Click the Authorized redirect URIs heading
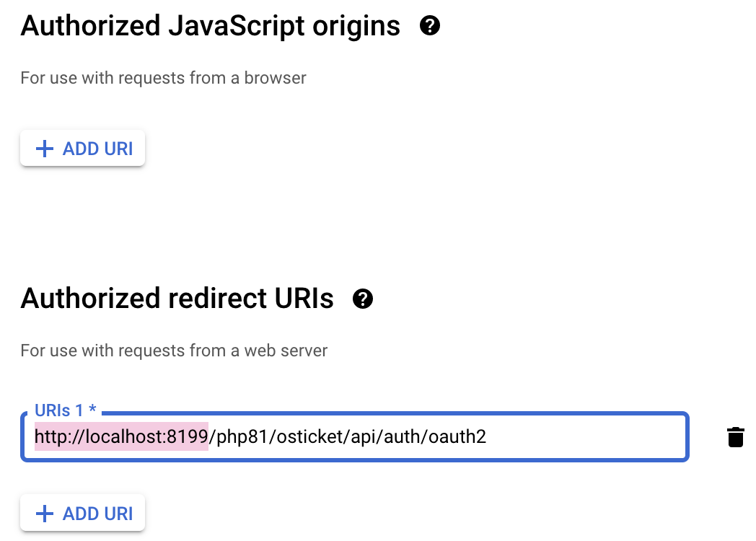Screen dimensions: 756x541 [177, 298]
